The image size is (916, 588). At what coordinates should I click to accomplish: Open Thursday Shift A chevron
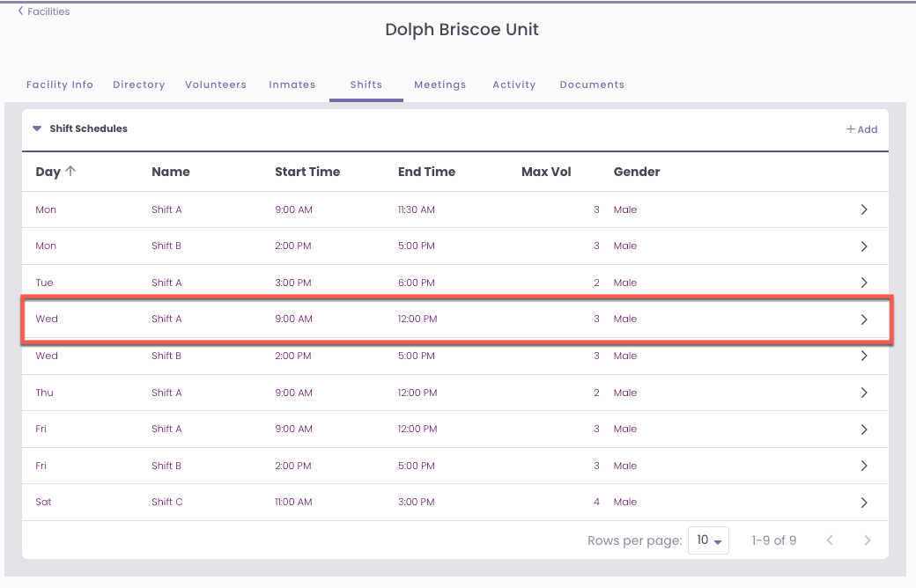tap(864, 393)
